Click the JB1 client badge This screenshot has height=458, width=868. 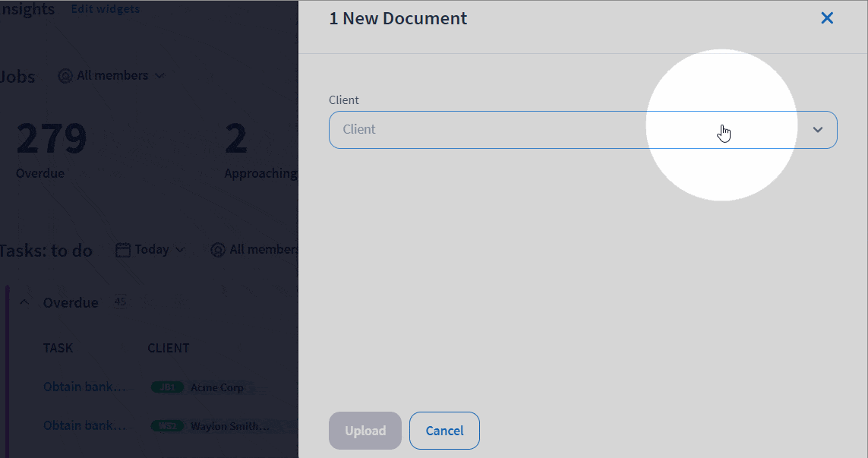[x=168, y=387]
